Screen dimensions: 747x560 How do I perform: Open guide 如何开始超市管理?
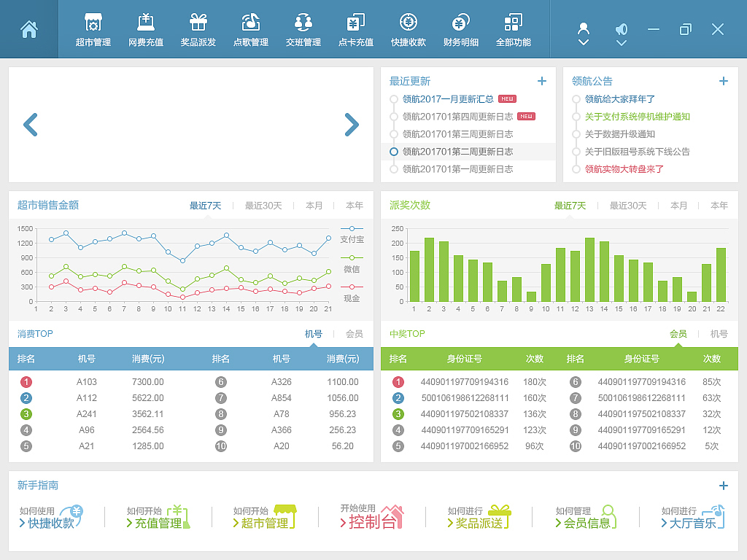pos(264,517)
